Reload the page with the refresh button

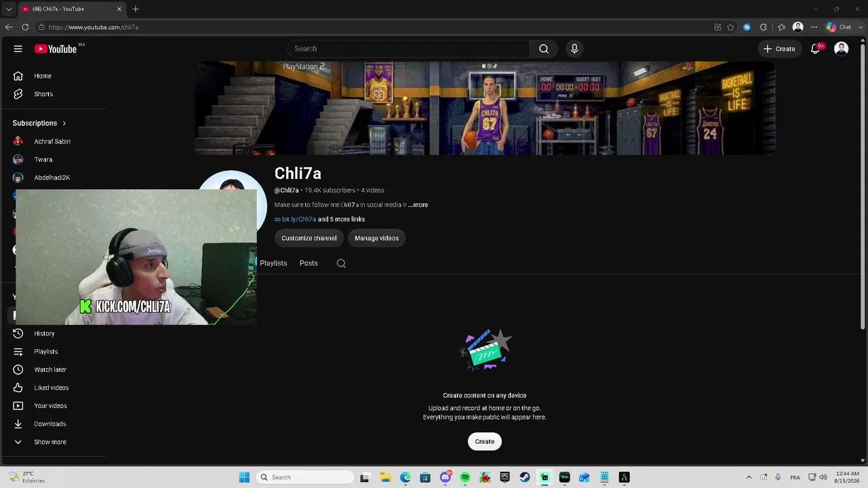[25, 27]
